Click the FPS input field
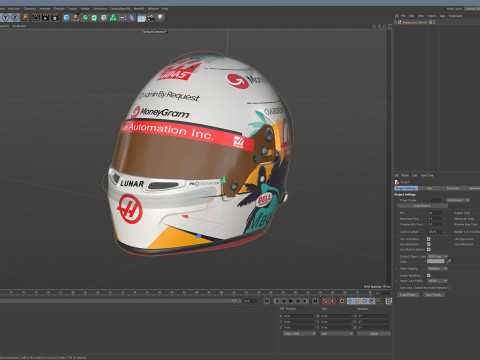This screenshot has width=480, height=360. 436,213
